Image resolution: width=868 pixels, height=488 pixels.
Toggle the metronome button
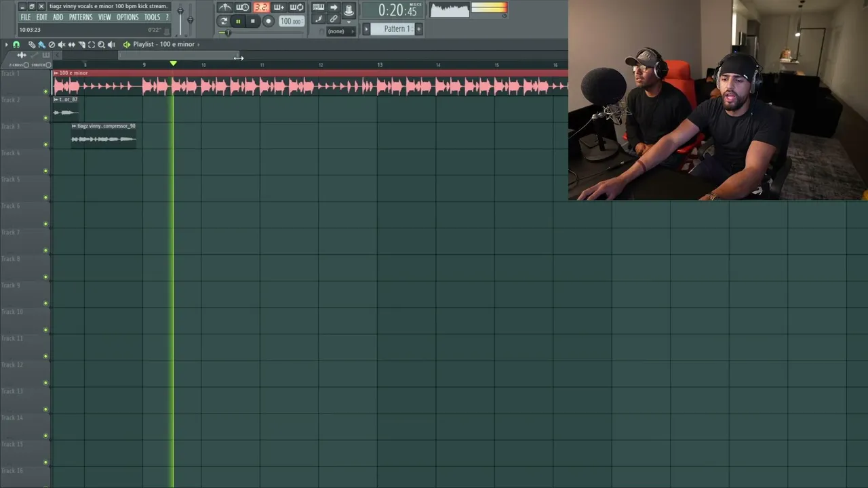tap(224, 7)
